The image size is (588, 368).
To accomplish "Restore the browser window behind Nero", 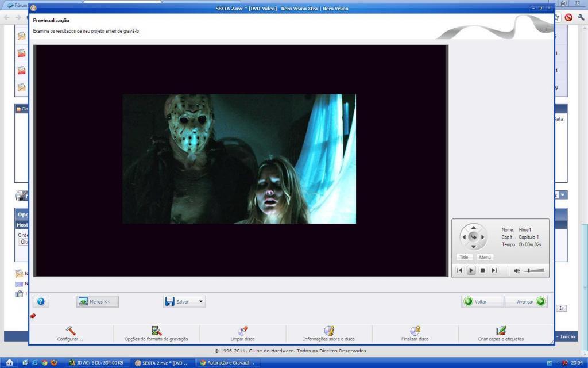I will [563, 3].
